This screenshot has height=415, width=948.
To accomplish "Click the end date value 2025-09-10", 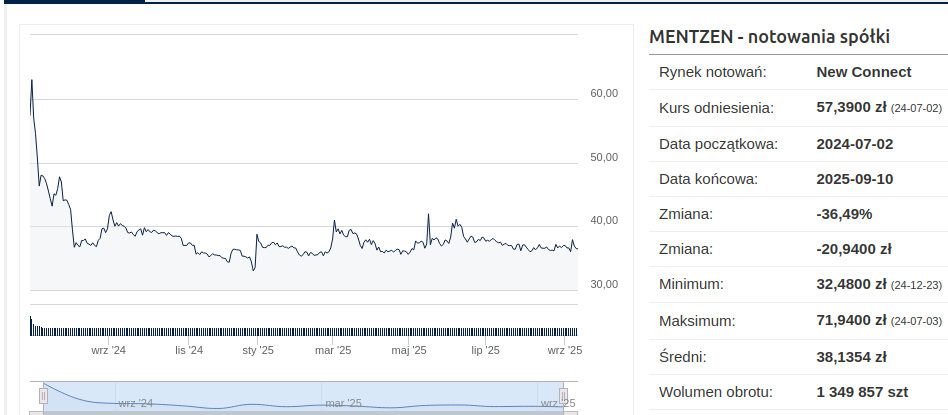I will (x=854, y=180).
